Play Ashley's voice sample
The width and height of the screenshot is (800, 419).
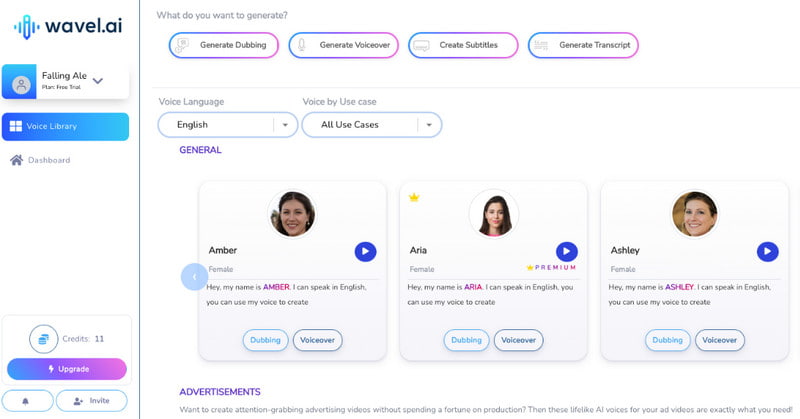tap(767, 252)
